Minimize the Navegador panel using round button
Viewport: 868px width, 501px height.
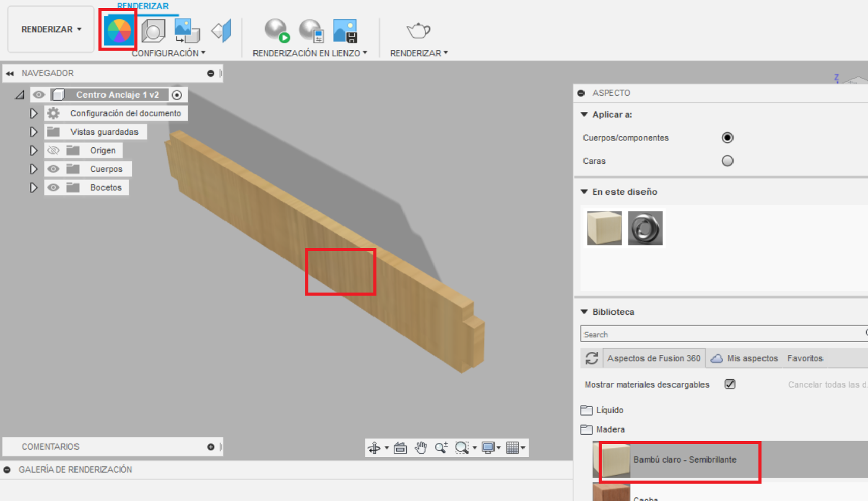[x=210, y=73]
